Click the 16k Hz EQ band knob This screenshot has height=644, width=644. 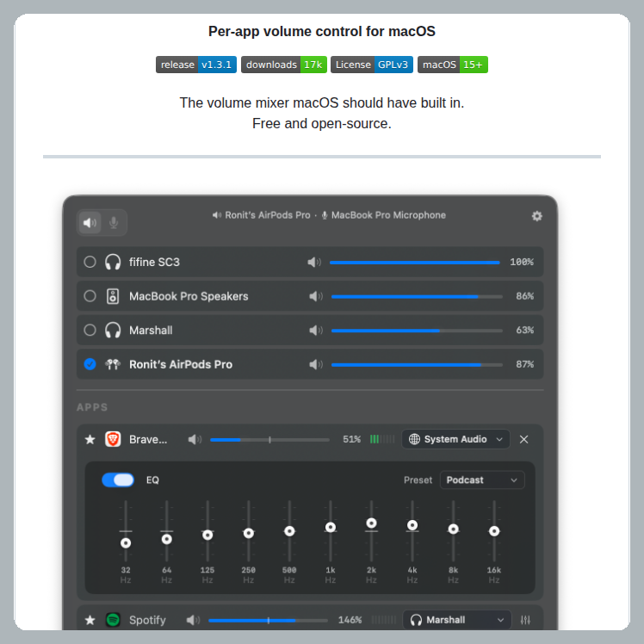(494, 531)
